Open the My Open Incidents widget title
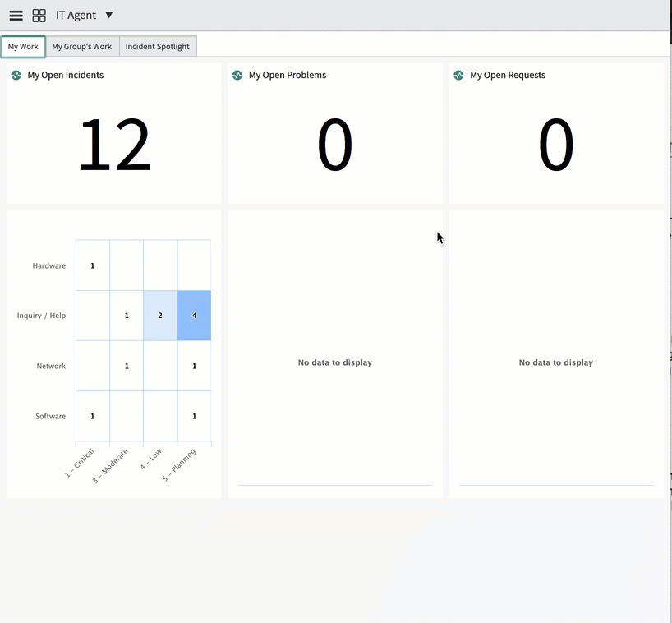The image size is (672, 623). (66, 75)
